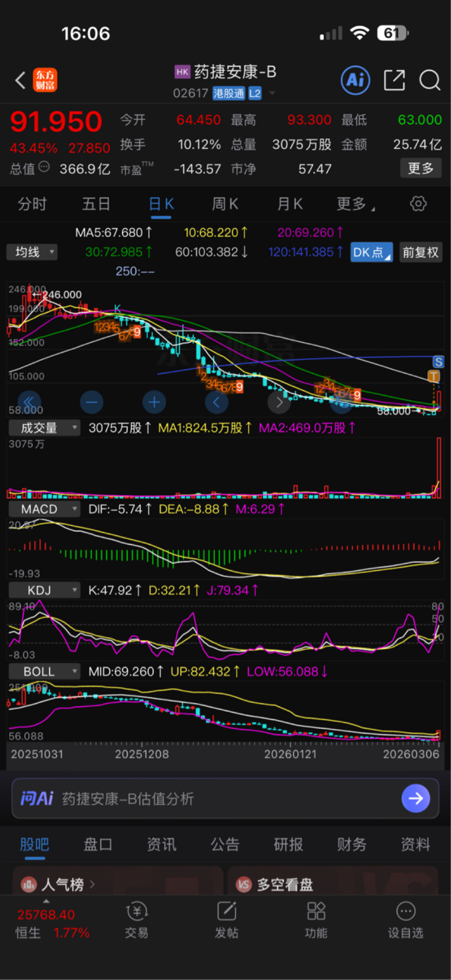Switch to 五日 chart tab
451x980 pixels.
click(96, 204)
